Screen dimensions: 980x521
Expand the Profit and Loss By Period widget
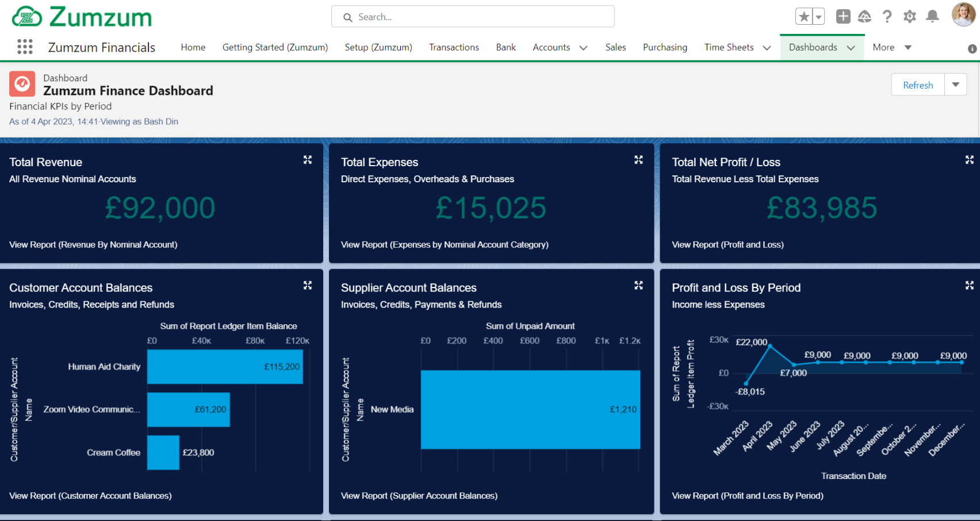click(x=969, y=285)
